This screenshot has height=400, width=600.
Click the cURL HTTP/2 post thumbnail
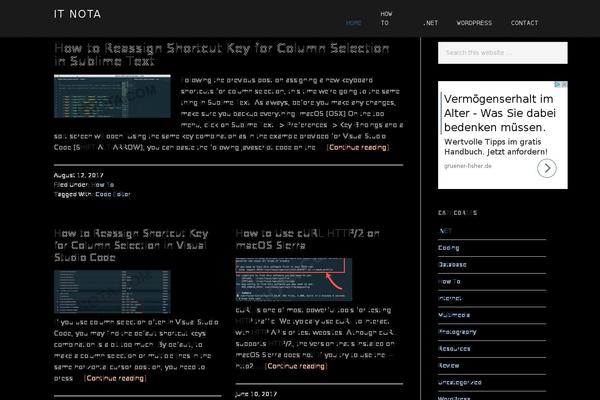[294, 280]
